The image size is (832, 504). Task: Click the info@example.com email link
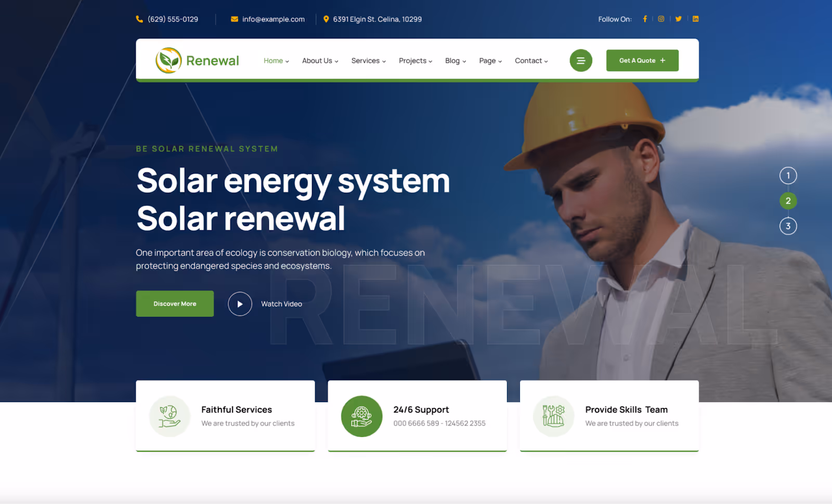(x=274, y=19)
